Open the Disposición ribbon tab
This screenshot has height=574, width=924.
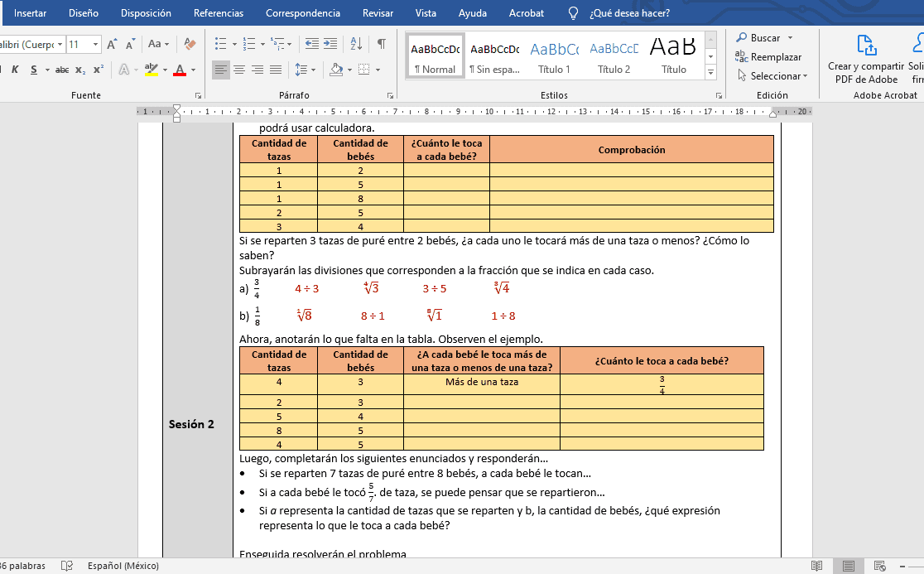147,13
